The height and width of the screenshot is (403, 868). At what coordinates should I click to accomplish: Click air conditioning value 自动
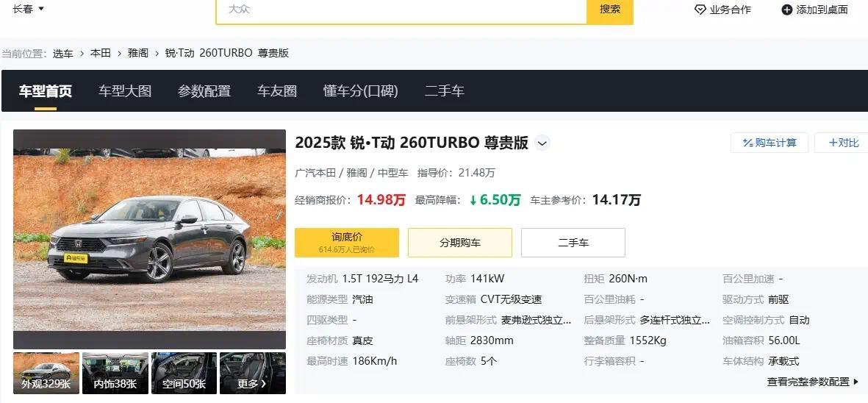800,320
